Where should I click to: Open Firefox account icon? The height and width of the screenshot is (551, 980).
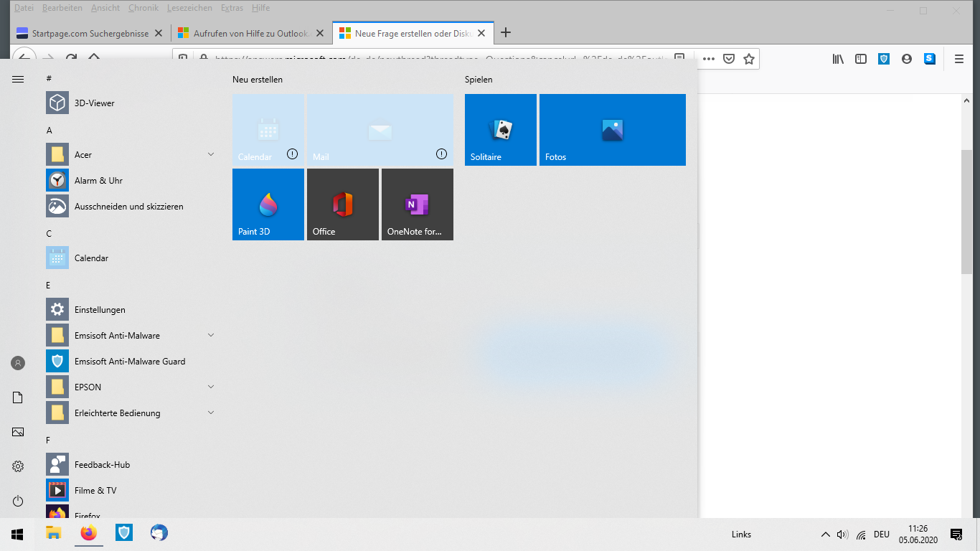pos(907,59)
